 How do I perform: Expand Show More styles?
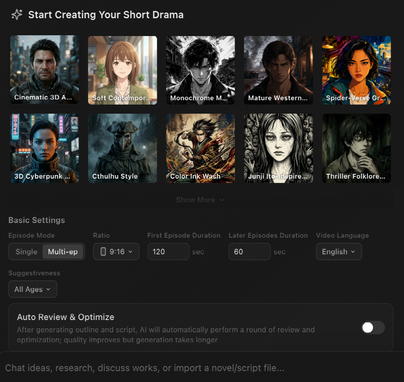click(200, 200)
